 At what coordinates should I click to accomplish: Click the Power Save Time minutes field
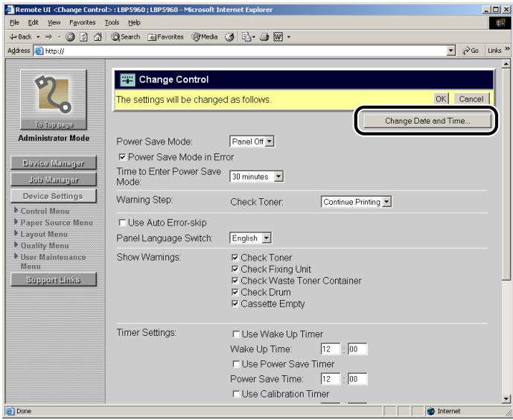click(357, 379)
